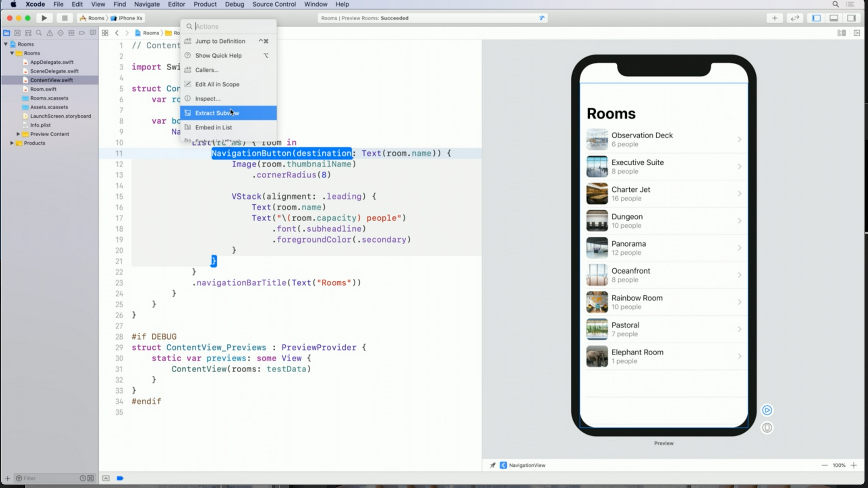The height and width of the screenshot is (488, 868).
Task: Toggle the right inspector panel
Action: pyautogui.click(x=851, y=18)
